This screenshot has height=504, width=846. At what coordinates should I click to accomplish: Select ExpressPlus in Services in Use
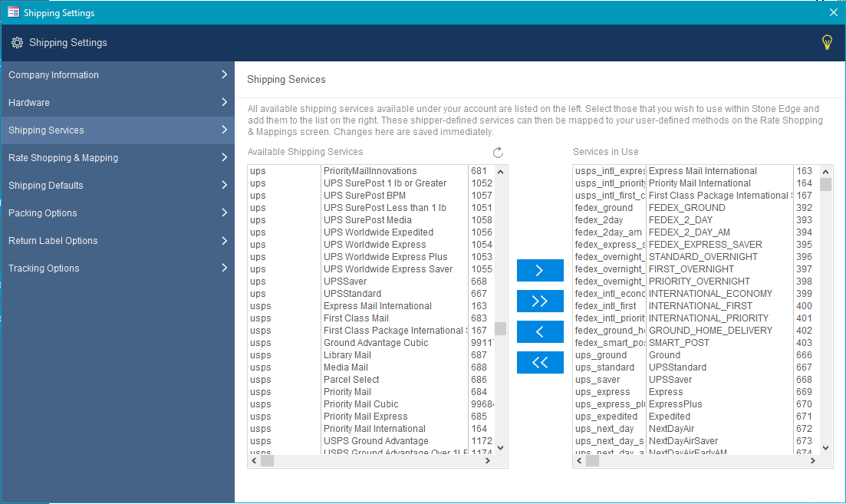pos(696,404)
